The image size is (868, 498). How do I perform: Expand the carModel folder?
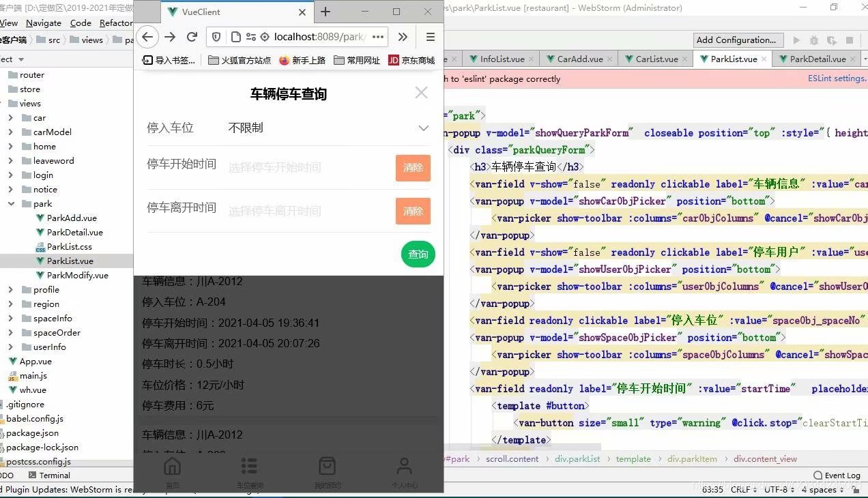click(10, 132)
